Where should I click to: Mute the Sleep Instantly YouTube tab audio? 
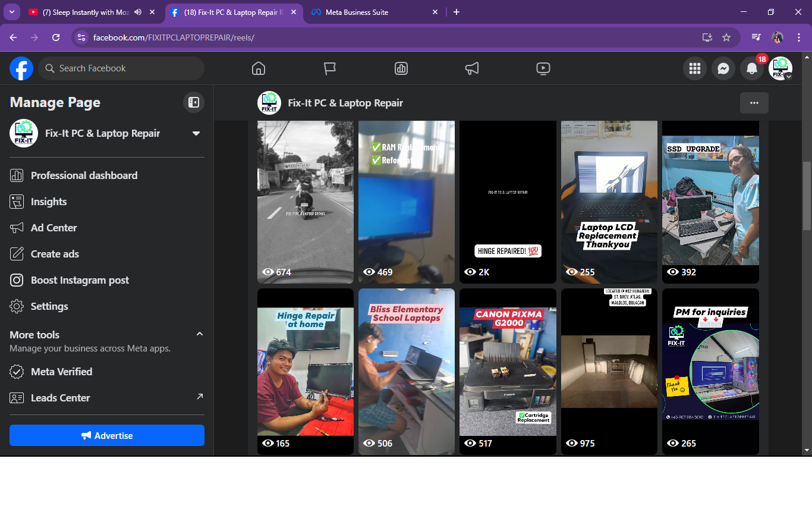pyautogui.click(x=139, y=12)
